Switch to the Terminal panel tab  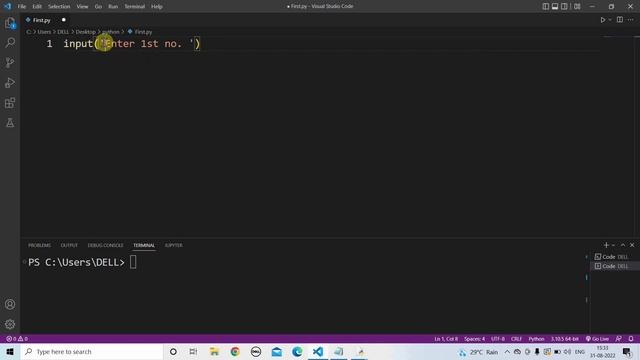[144, 245]
